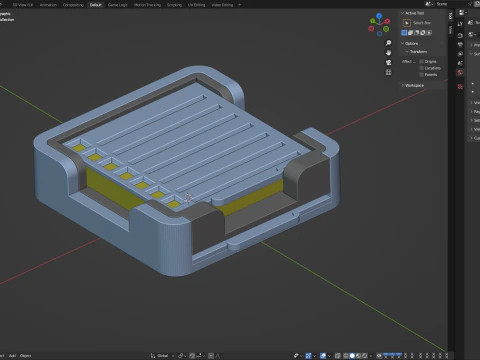Image resolution: width=480 pixels, height=360 pixels.
Task: Collapse the Active Tool panel
Action: click(x=402, y=13)
